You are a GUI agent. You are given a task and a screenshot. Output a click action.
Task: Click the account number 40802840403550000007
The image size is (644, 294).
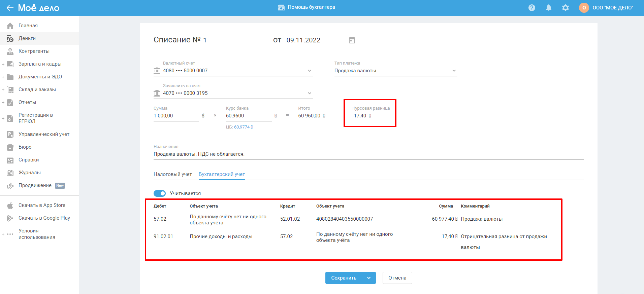345,219
